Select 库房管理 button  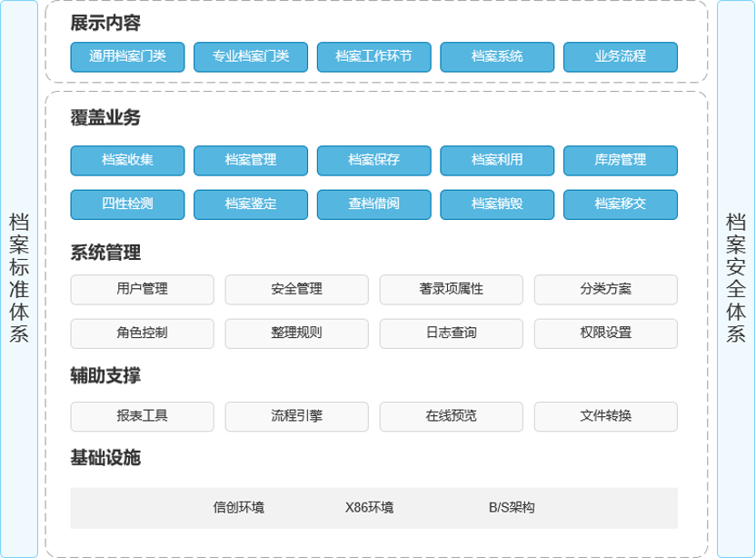point(621,161)
